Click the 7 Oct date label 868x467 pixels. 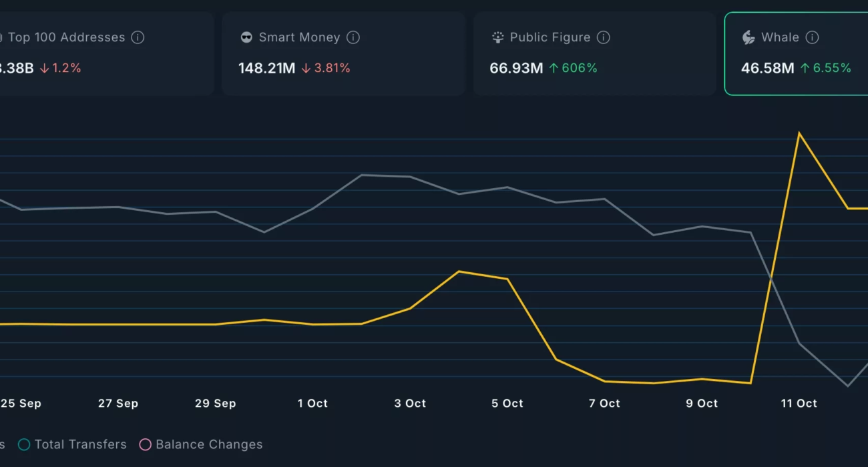click(x=604, y=403)
